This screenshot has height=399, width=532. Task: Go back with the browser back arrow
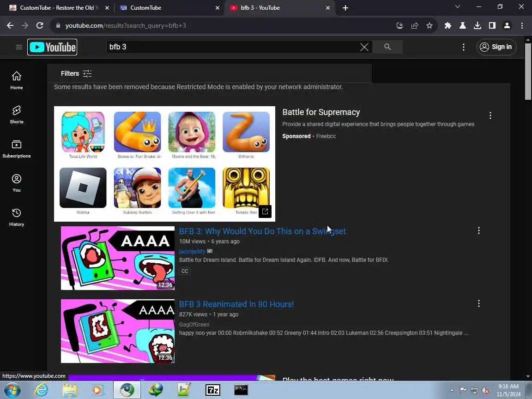[10, 25]
